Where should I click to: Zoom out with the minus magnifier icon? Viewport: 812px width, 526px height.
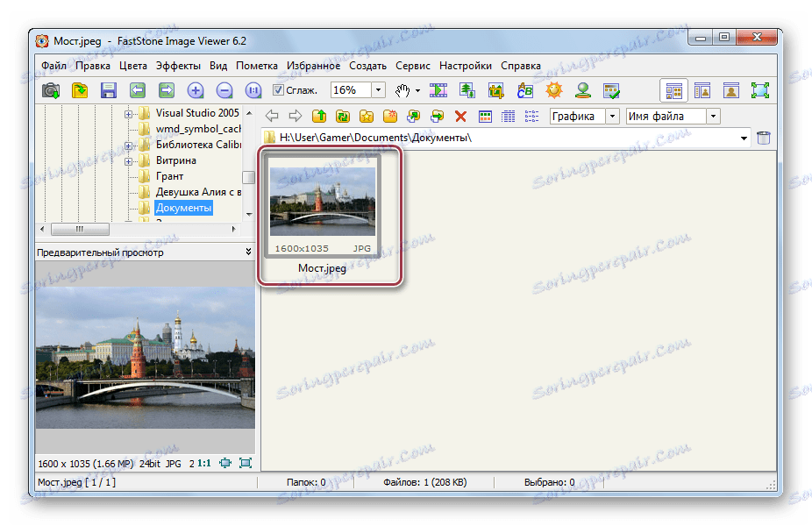[224, 90]
